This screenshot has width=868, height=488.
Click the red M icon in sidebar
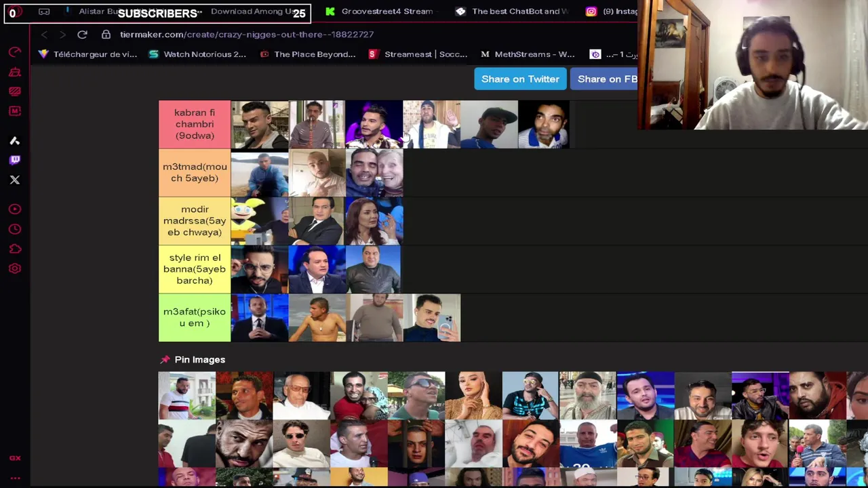15,110
